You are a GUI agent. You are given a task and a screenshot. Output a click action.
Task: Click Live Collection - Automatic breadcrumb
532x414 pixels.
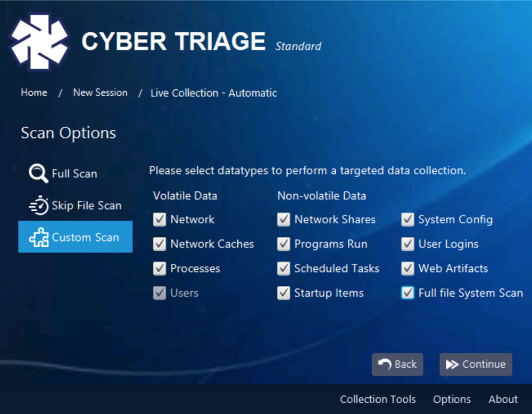214,93
